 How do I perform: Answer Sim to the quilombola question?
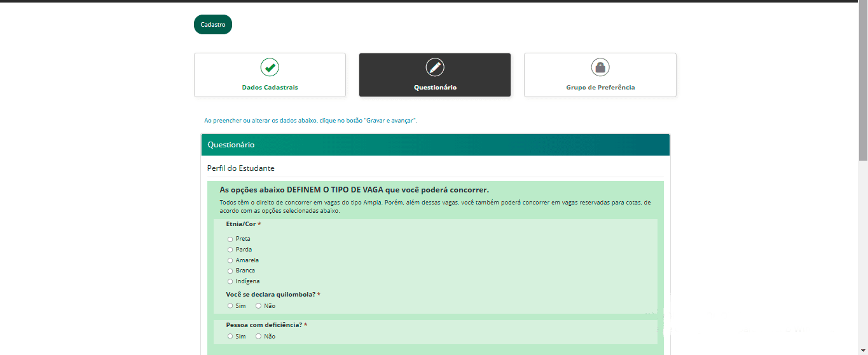[x=230, y=306]
